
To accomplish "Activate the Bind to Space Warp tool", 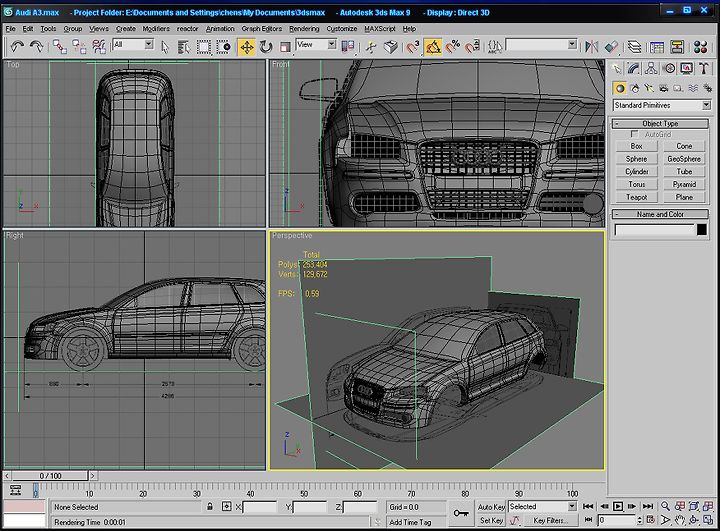I will (99, 46).
